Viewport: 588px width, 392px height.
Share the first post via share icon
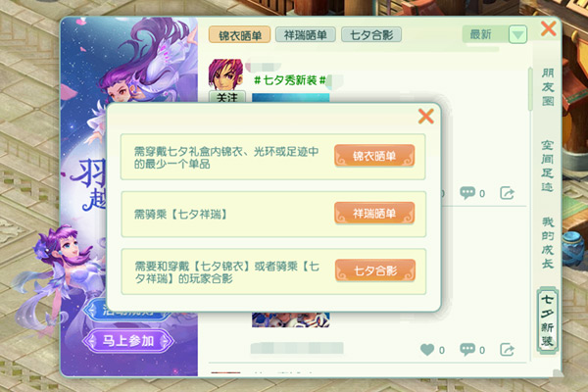point(507,193)
